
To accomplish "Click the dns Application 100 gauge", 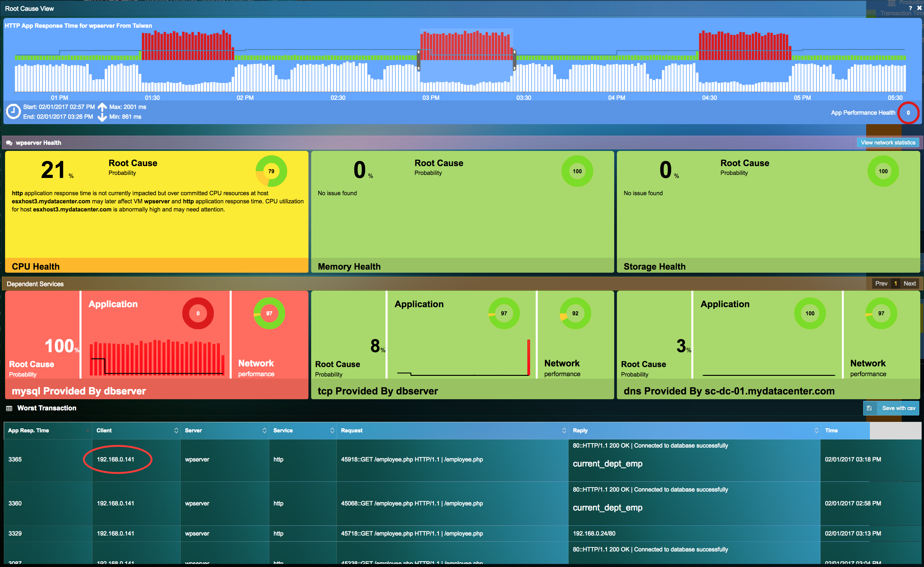I will point(810,314).
